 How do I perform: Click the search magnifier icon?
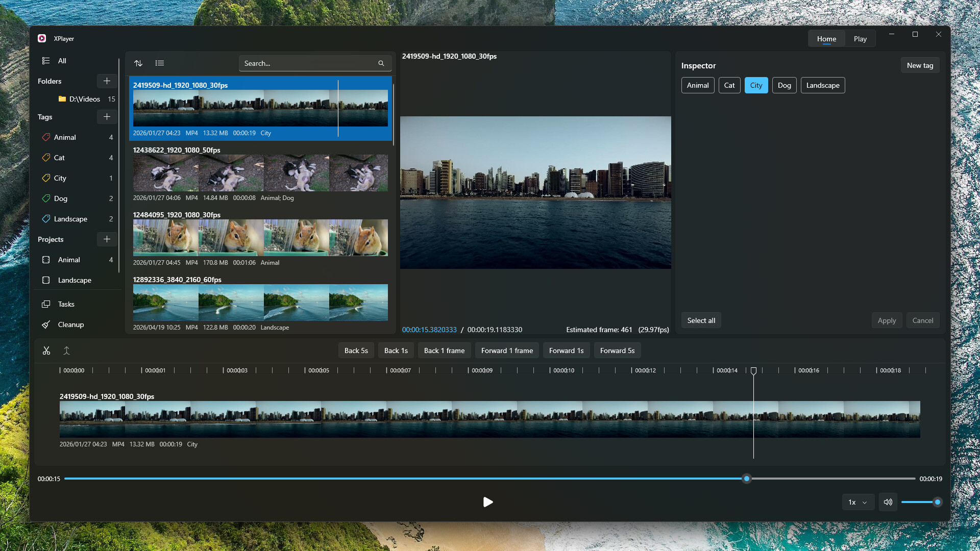[x=381, y=63]
